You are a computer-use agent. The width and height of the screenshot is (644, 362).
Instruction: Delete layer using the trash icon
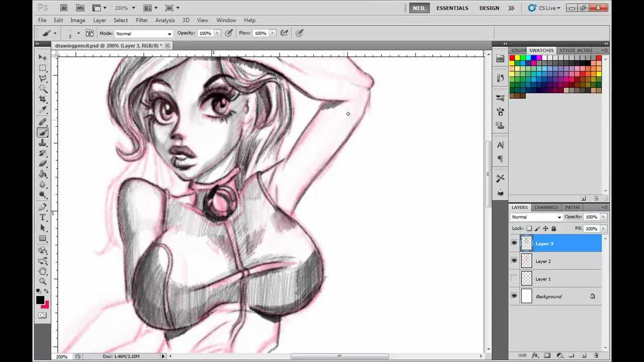tap(596, 355)
